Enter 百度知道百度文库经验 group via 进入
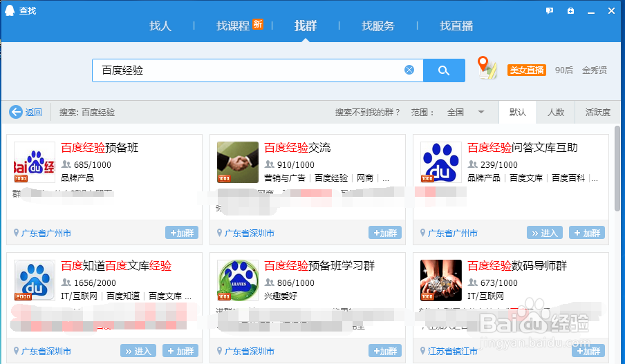Viewport: 625px width, 364px height. tap(138, 351)
